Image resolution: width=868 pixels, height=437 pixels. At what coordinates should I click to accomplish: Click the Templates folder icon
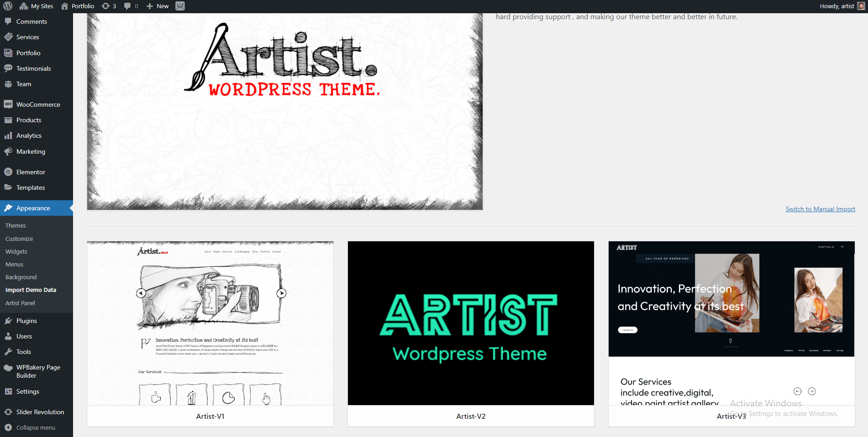click(8, 187)
